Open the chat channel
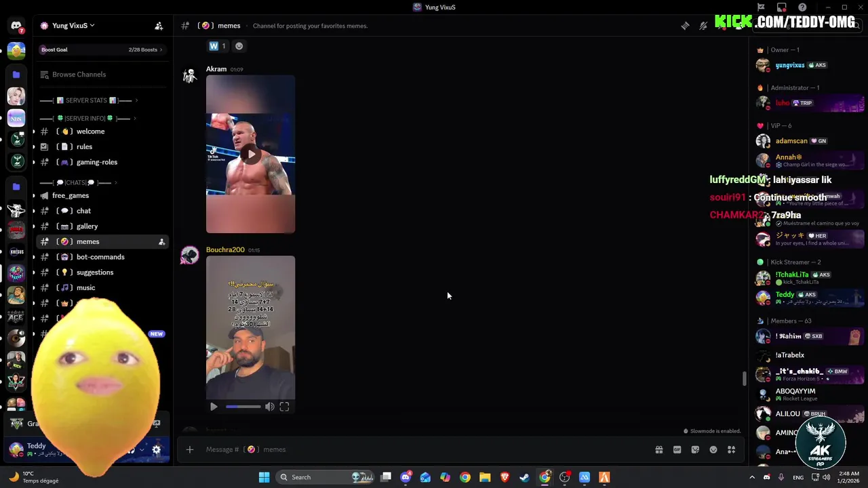868x488 pixels. click(x=102, y=211)
